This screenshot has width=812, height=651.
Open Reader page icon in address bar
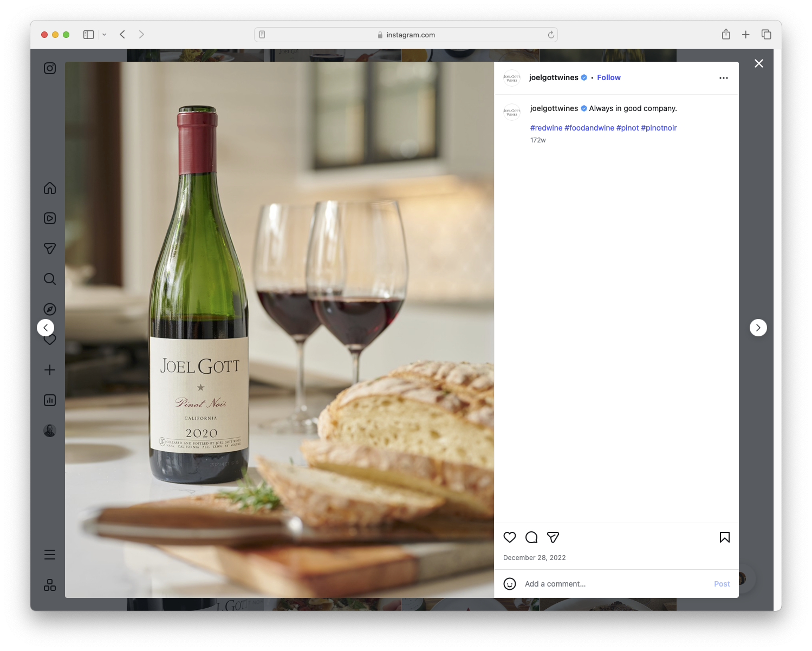(262, 35)
